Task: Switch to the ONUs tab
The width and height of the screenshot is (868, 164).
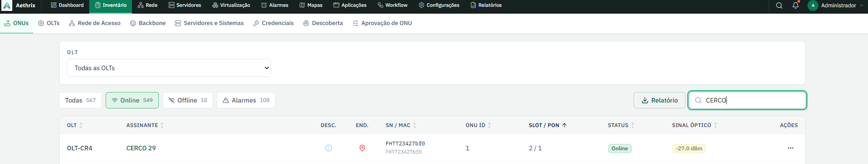Action: [x=16, y=23]
